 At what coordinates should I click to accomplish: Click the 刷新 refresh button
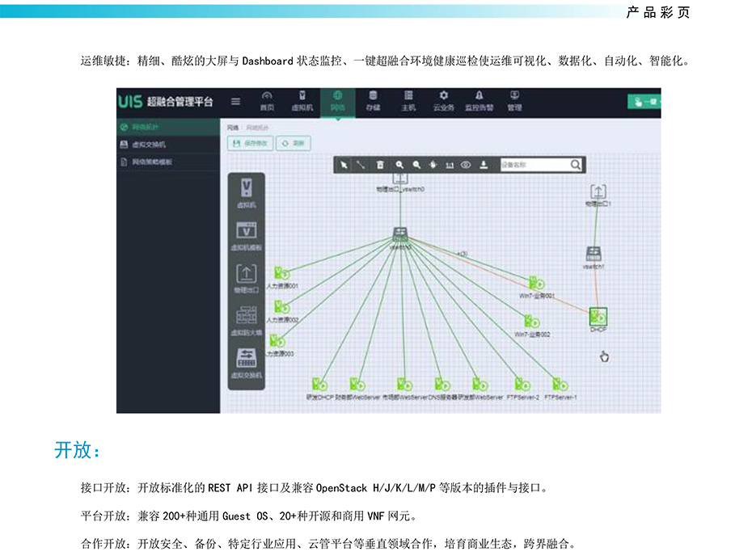click(293, 143)
